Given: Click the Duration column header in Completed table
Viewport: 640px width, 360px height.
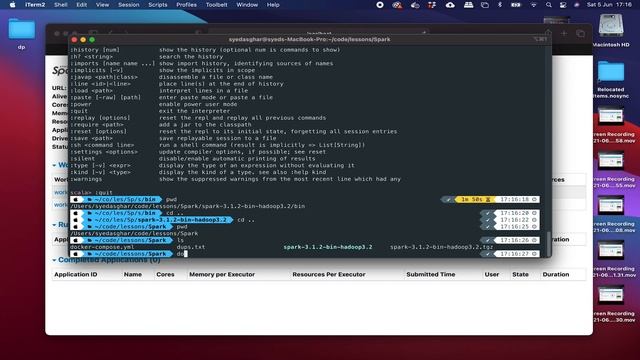Looking at the screenshot, I should click(556, 274).
